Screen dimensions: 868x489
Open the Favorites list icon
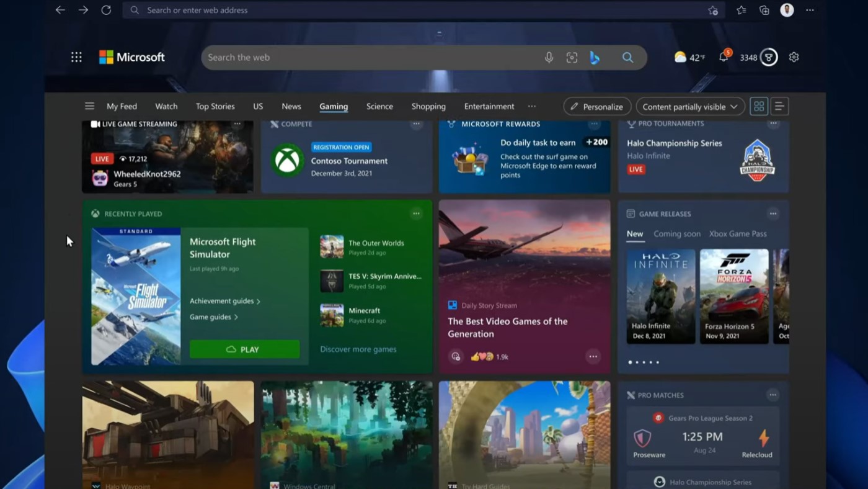(742, 10)
